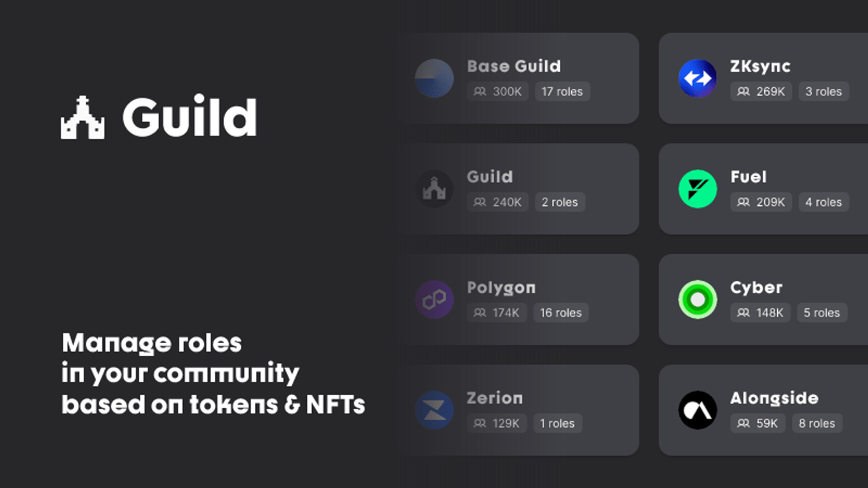The image size is (868, 488).
Task: Click the 209K members badge on Fuel
Action: tap(761, 202)
